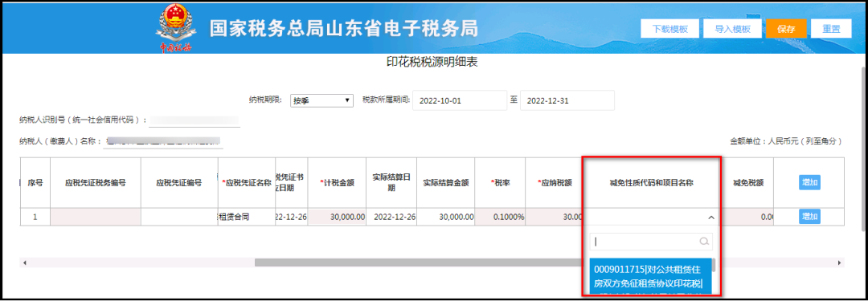Image resolution: width=868 pixels, height=301 pixels.
Task: Click the 序号 1 cell
Action: [35, 217]
